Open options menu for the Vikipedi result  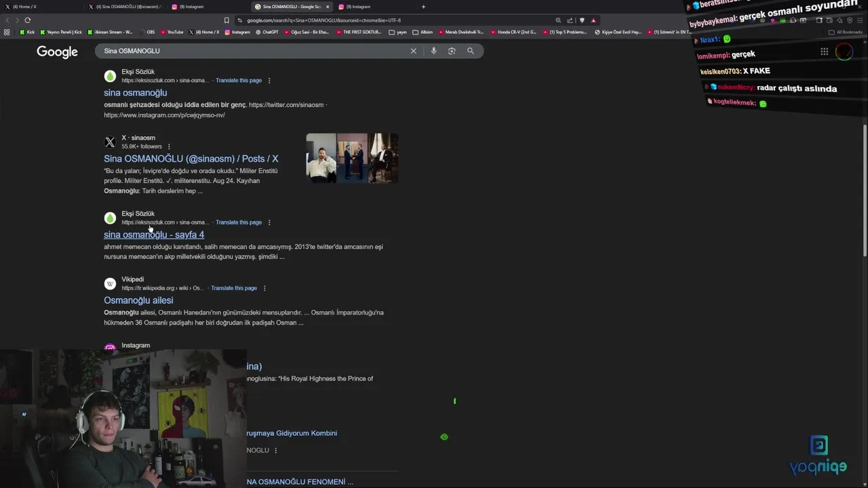pyautogui.click(x=264, y=288)
